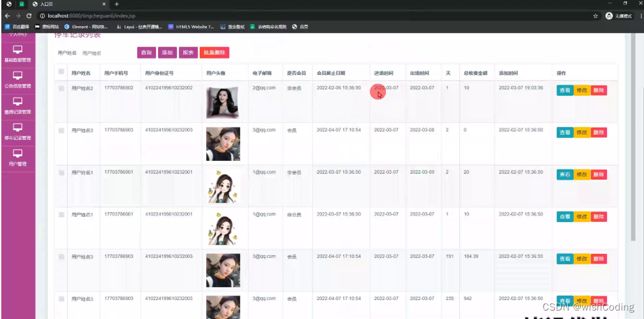Tick checkbox for row 用户姓名2
644x319 pixels.
(61, 89)
